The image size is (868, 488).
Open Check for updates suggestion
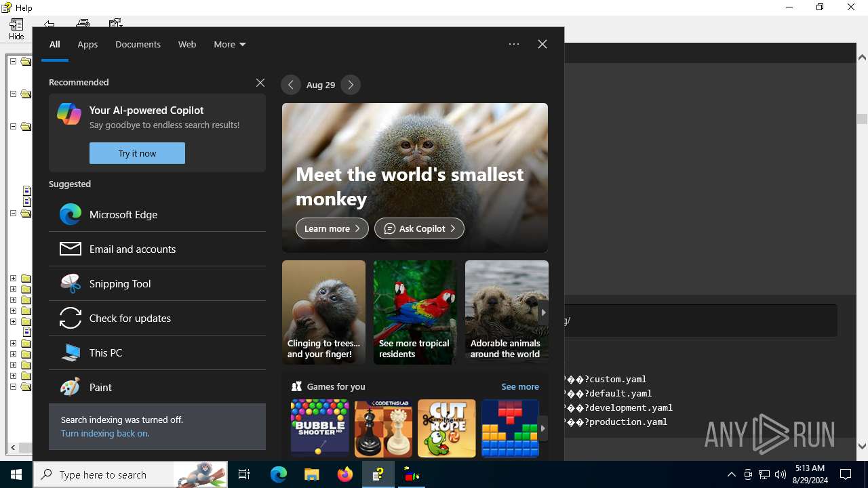point(157,318)
